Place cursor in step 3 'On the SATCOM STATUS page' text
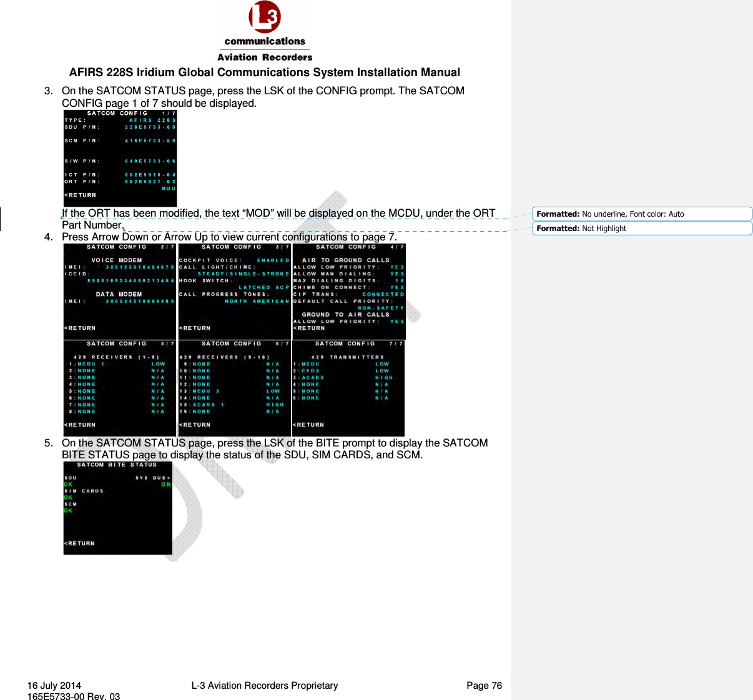753x700 pixels. click(263, 97)
